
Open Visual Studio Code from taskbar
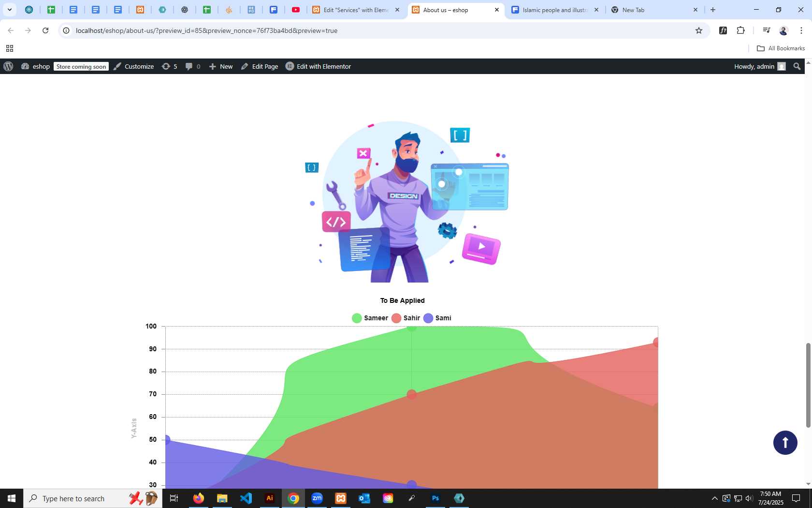click(x=246, y=498)
